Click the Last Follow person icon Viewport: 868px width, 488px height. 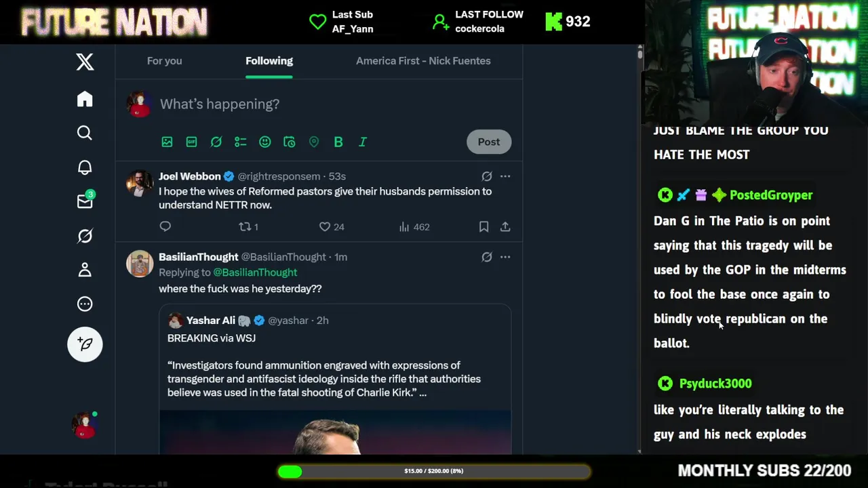click(x=441, y=22)
